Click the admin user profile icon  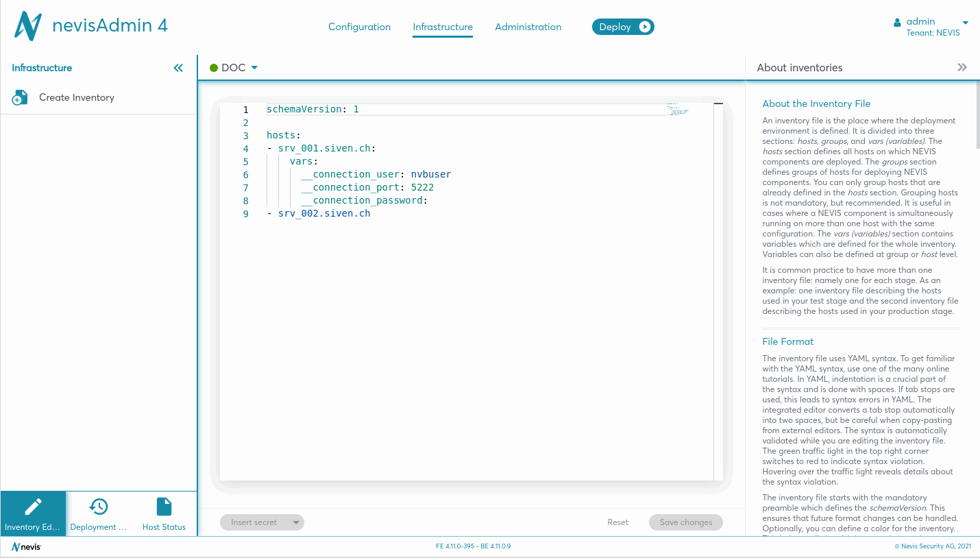pyautogui.click(x=897, y=23)
